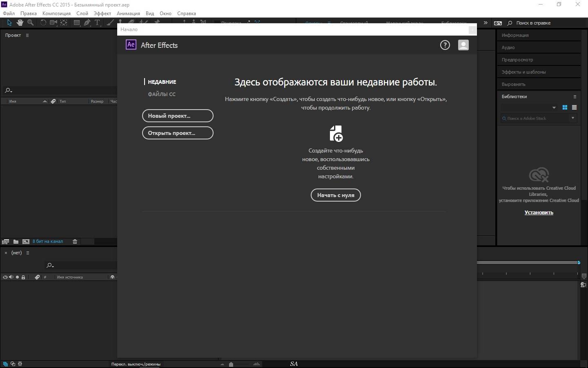Screen dimensions: 588x368
Task: Select the Pen tool
Action: coord(87,22)
